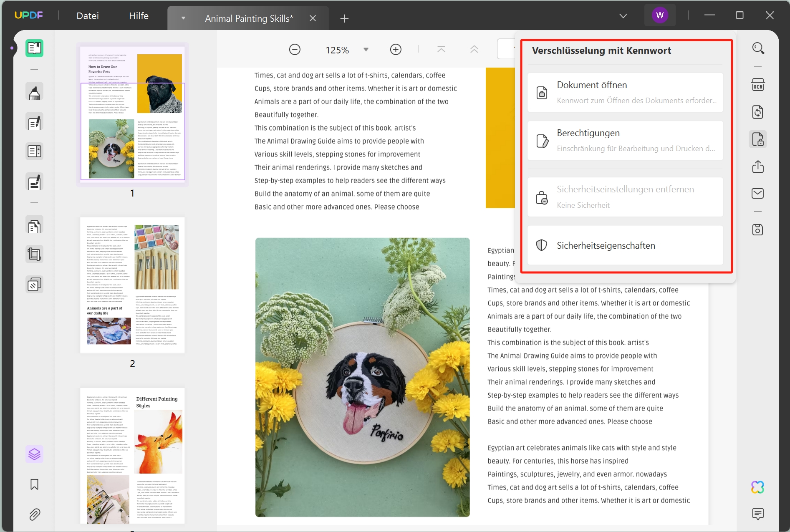This screenshot has width=790, height=532.
Task: Select the crop pages tool
Action: click(x=34, y=254)
